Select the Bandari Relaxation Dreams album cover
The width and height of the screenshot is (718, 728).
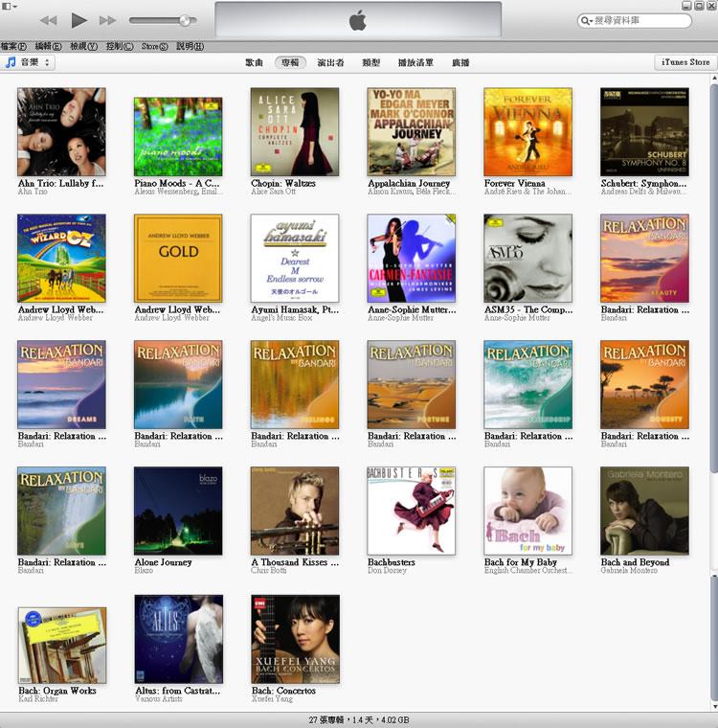pos(61,384)
